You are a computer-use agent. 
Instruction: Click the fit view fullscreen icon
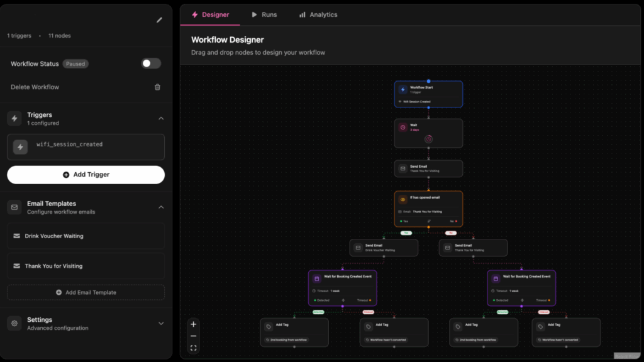(194, 348)
